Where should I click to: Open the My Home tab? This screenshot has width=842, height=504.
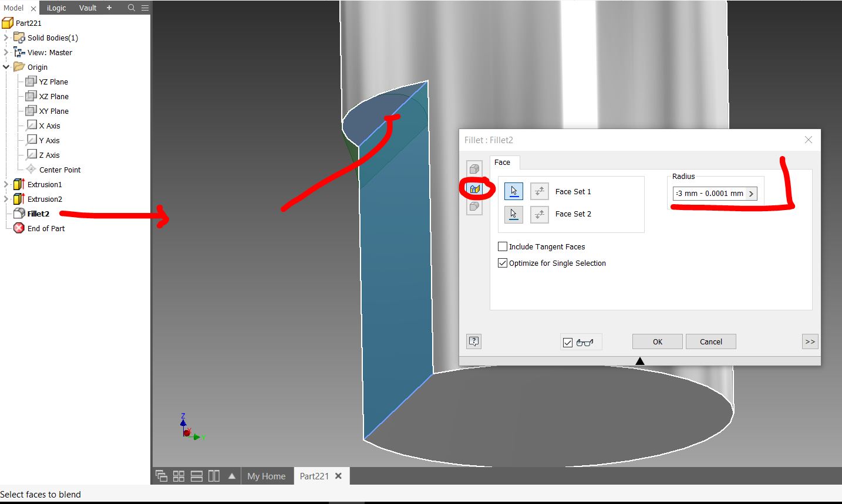click(267, 476)
